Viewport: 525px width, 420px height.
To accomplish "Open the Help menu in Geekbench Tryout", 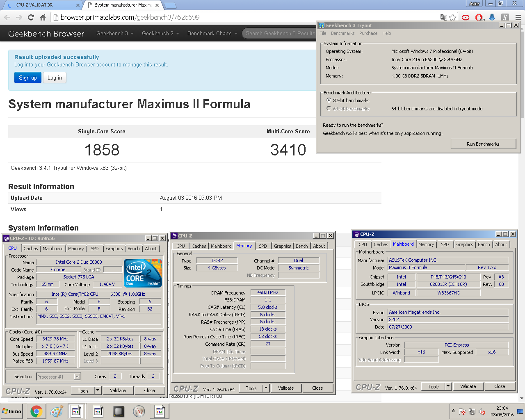I will (386, 33).
